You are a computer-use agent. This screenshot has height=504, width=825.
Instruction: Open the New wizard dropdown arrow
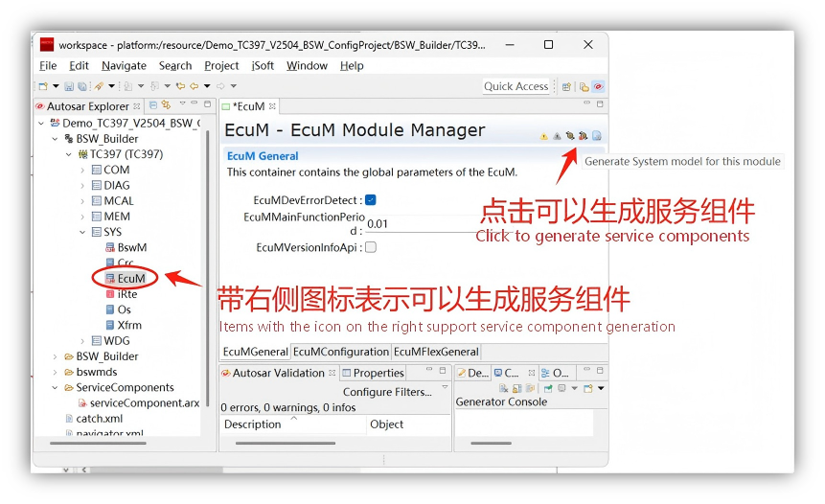(56, 86)
